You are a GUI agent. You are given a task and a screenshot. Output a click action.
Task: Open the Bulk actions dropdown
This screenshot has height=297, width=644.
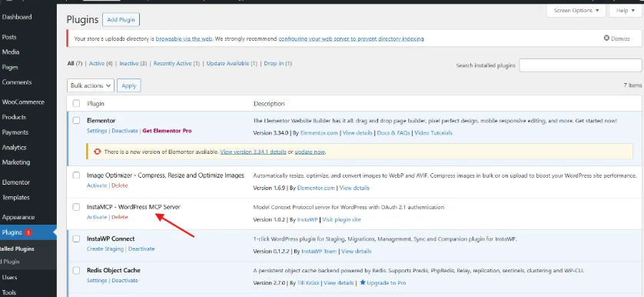click(91, 85)
